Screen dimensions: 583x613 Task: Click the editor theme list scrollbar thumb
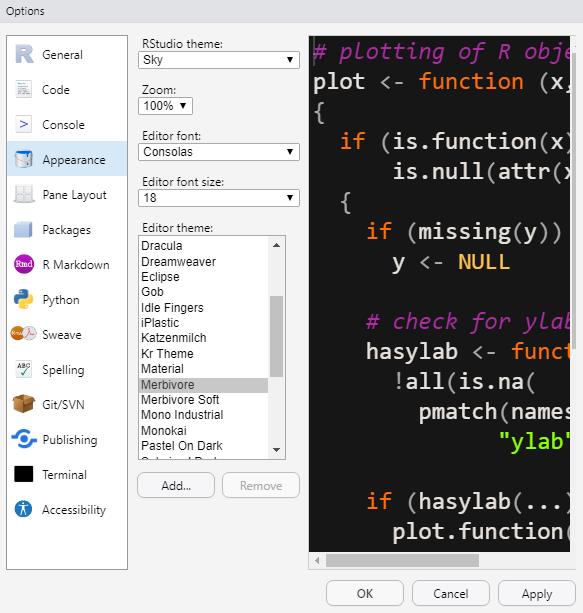276,336
